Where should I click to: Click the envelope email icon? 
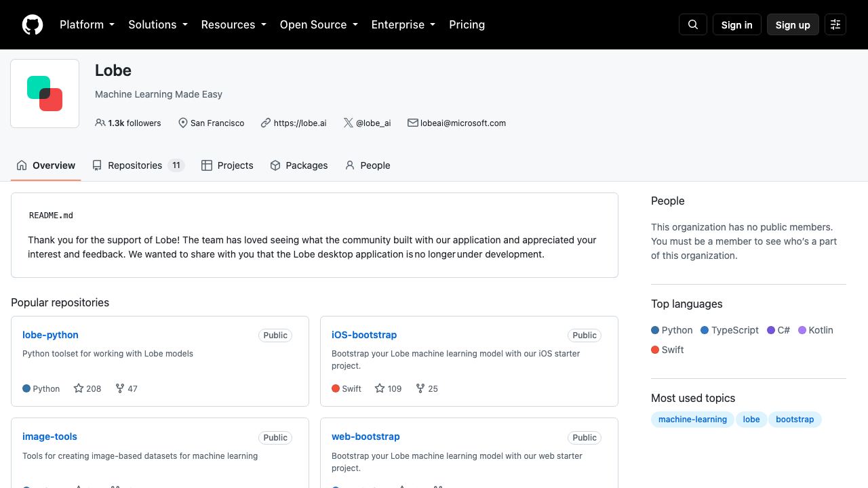click(x=412, y=123)
